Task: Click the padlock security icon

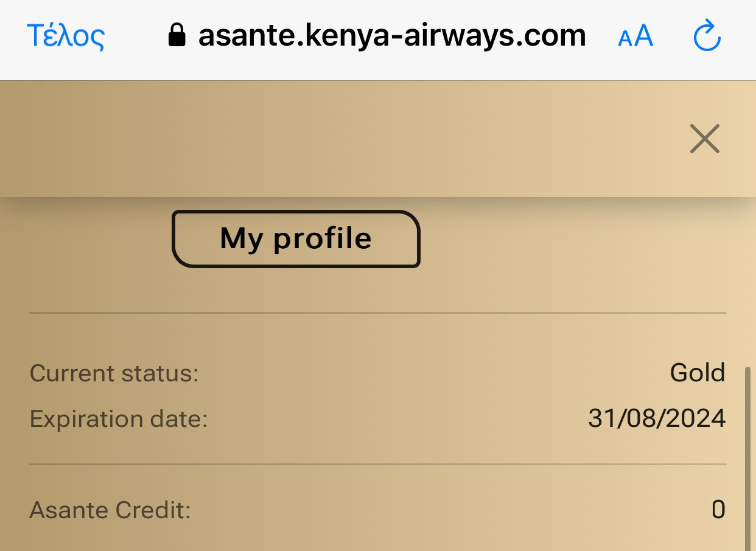Action: pyautogui.click(x=177, y=36)
